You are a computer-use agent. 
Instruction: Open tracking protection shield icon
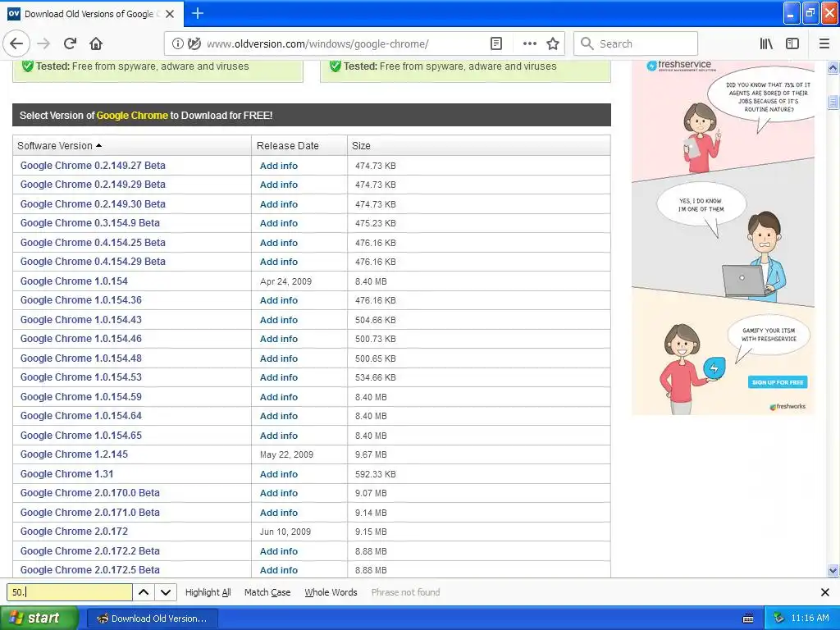pyautogui.click(x=194, y=44)
